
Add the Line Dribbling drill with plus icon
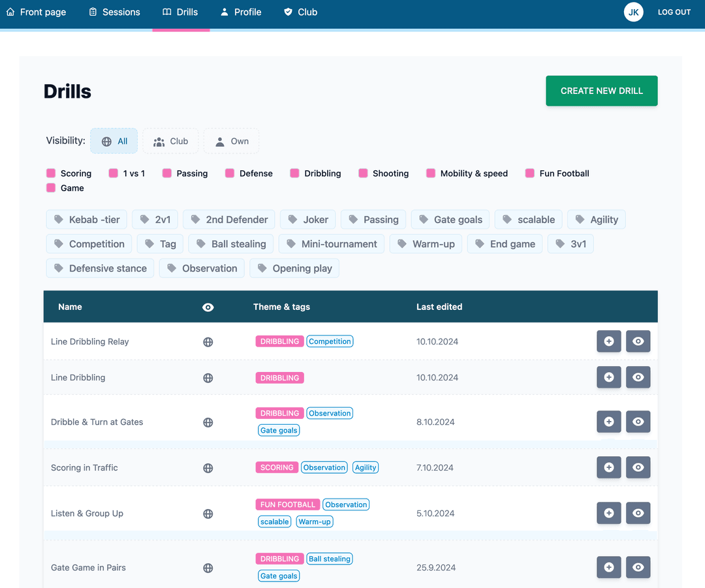pos(609,377)
